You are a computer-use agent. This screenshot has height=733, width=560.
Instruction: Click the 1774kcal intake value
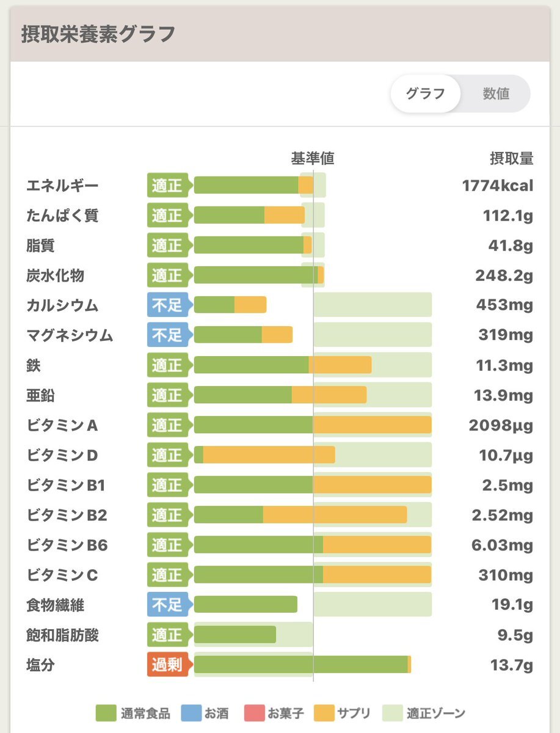(x=498, y=186)
